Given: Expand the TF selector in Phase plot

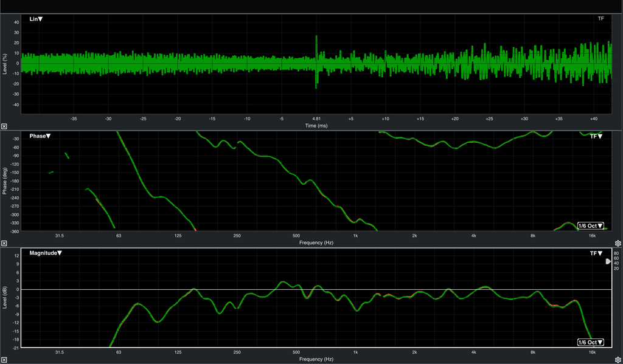Looking at the screenshot, I should [596, 136].
